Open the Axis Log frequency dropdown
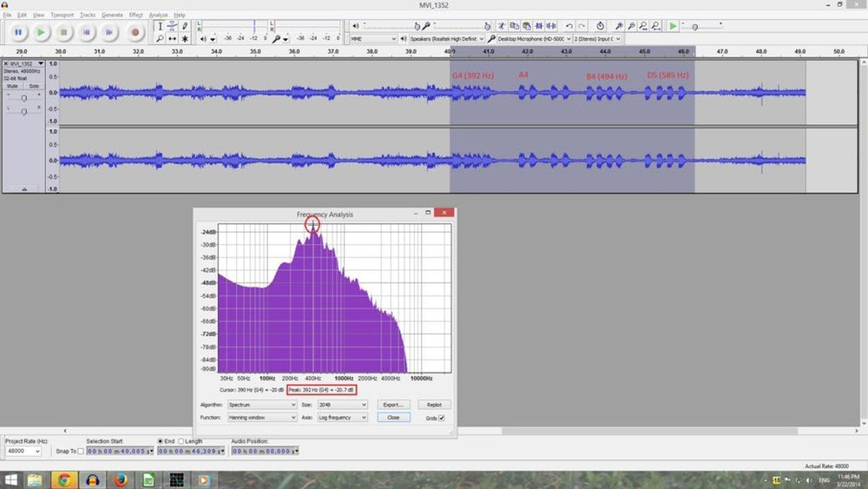 click(x=342, y=418)
